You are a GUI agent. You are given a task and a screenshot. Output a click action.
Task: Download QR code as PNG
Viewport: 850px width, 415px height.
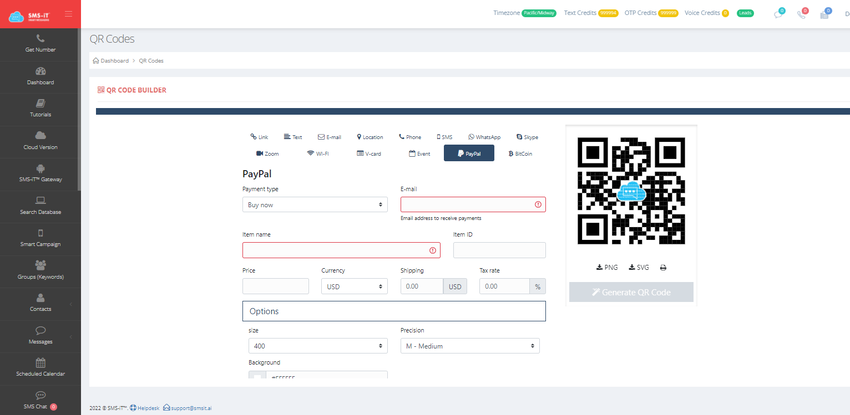pyautogui.click(x=607, y=268)
